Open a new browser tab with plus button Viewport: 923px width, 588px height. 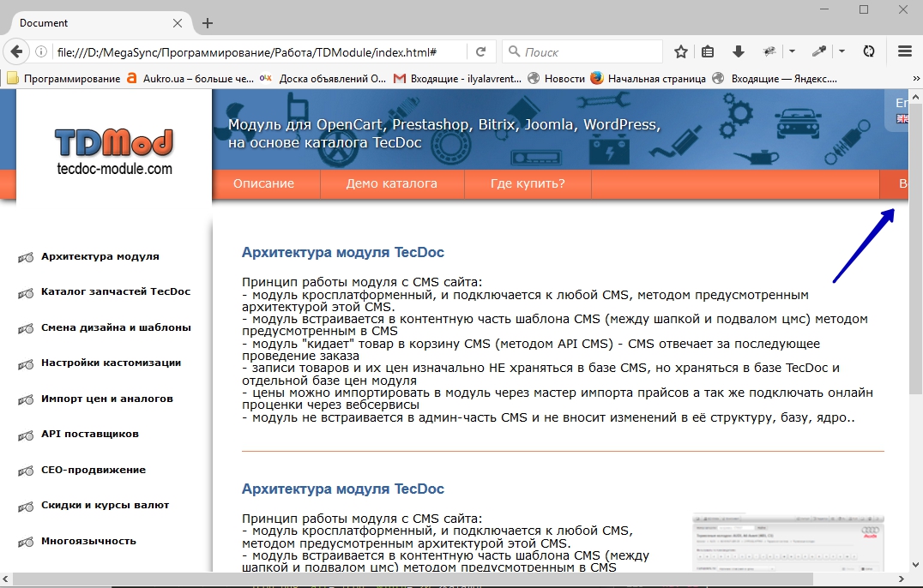pos(208,23)
